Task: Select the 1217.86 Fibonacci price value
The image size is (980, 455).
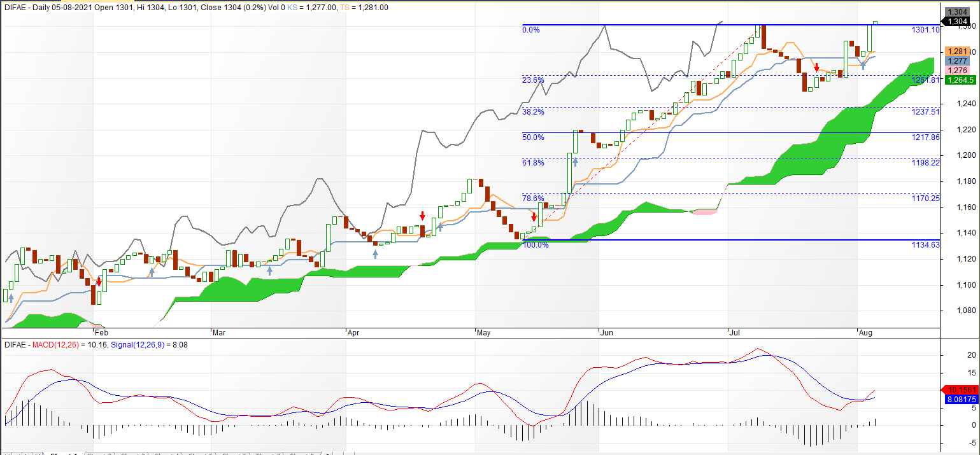Action: point(926,137)
